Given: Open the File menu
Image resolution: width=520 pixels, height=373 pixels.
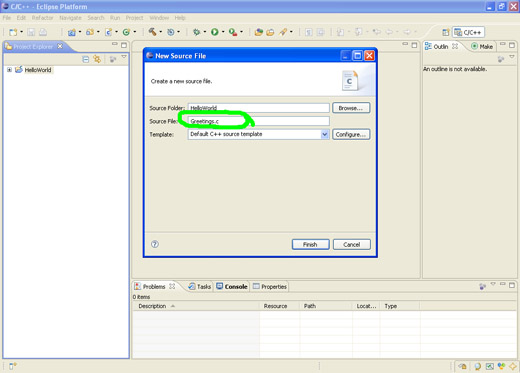Looking at the screenshot, I should 7,18.
